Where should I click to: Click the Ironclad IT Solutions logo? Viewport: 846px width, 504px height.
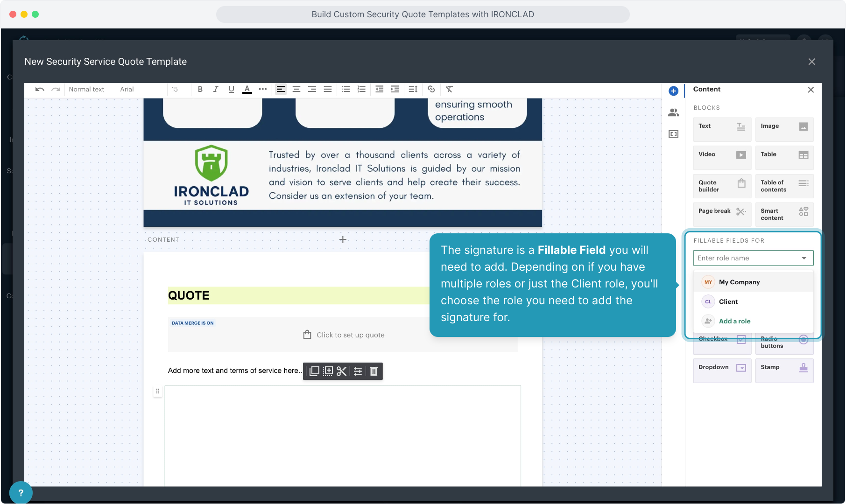click(211, 175)
